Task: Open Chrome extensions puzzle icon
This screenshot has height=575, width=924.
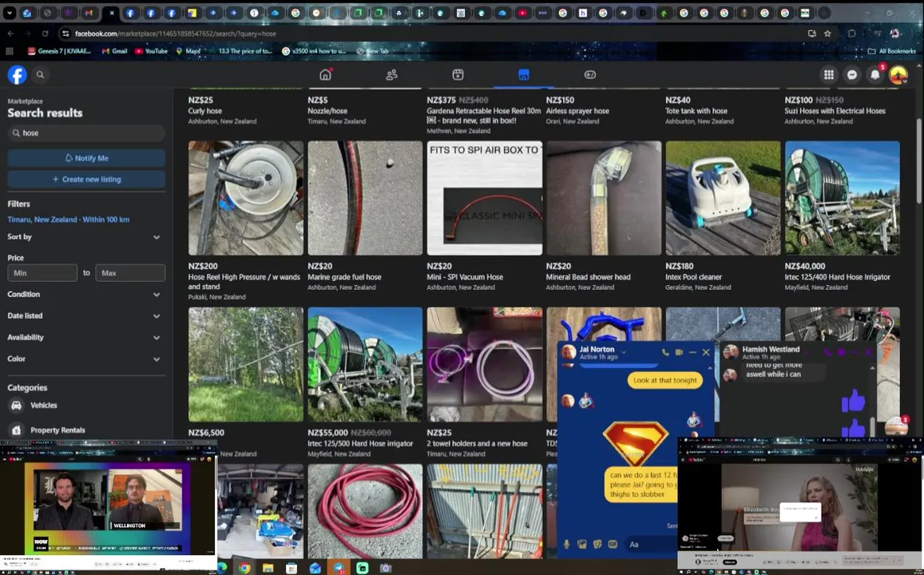Action: [x=851, y=34]
